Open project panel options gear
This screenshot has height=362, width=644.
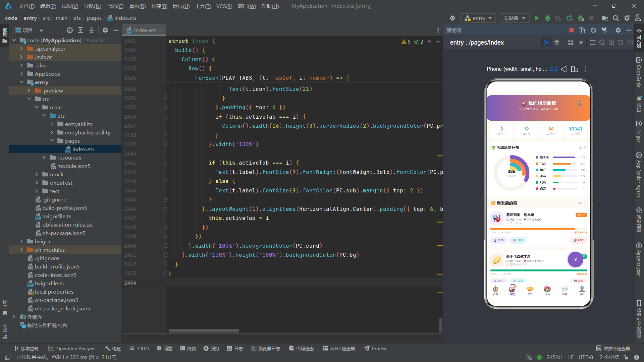pos(105,30)
